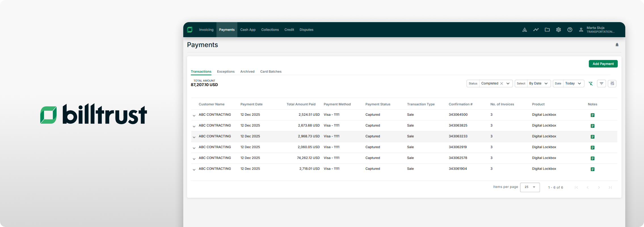The height and width of the screenshot is (227, 644).
Task: Expand the row with 2,524.51 USD payment
Action: (194, 115)
